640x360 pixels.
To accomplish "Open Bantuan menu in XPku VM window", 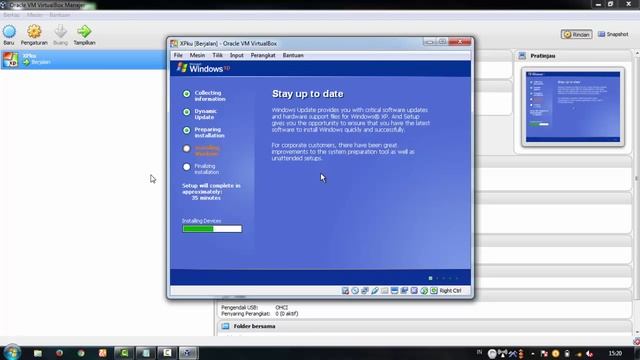I will click(293, 55).
